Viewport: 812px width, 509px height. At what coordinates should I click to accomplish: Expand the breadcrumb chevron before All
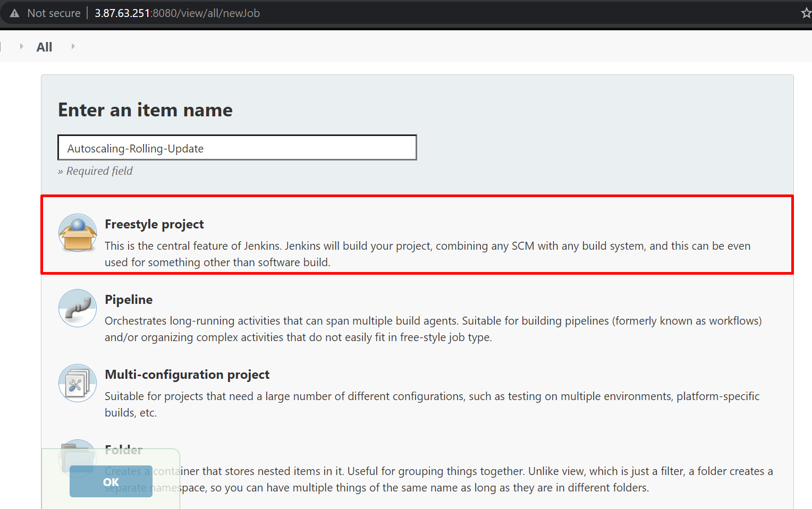coord(21,47)
